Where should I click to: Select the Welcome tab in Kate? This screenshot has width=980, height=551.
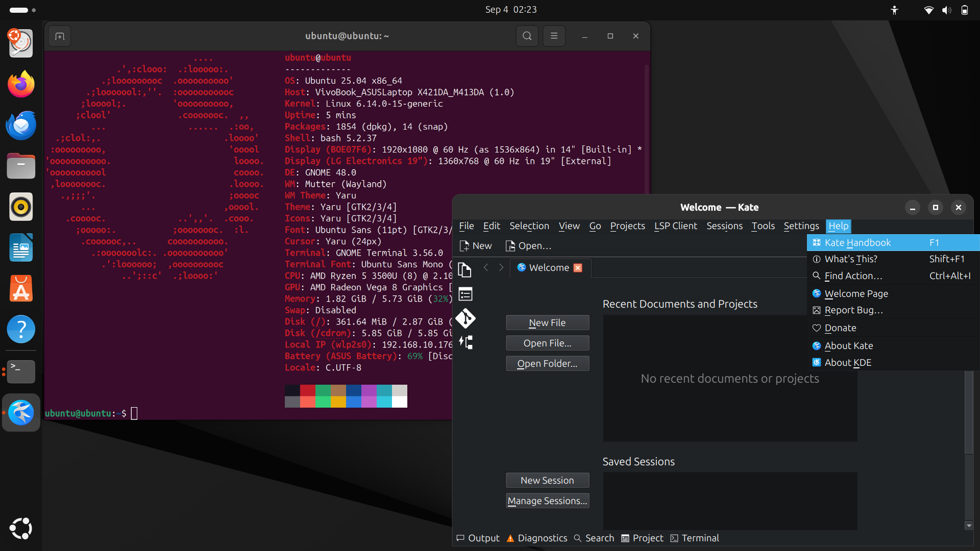tap(550, 268)
